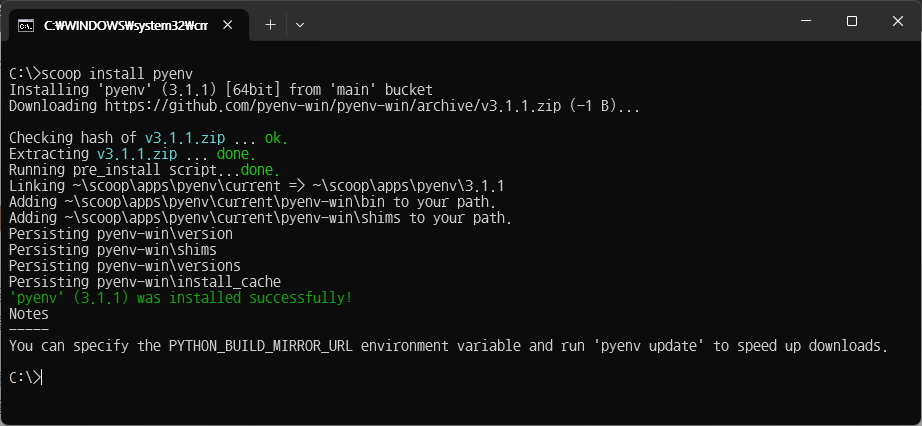
Task: Click 'Persisting pyenv-win\version' line
Action: (121, 234)
